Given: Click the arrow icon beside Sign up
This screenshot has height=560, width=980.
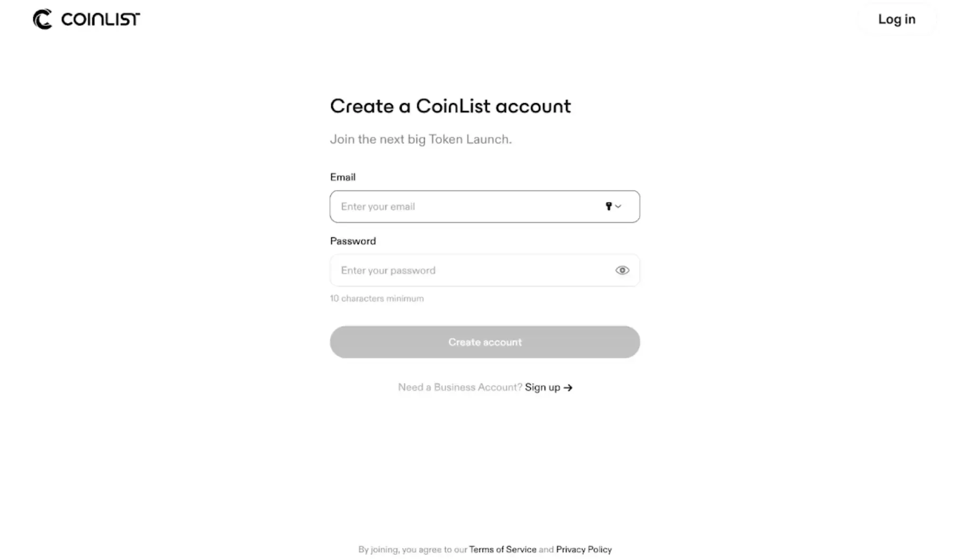Looking at the screenshot, I should tap(568, 388).
